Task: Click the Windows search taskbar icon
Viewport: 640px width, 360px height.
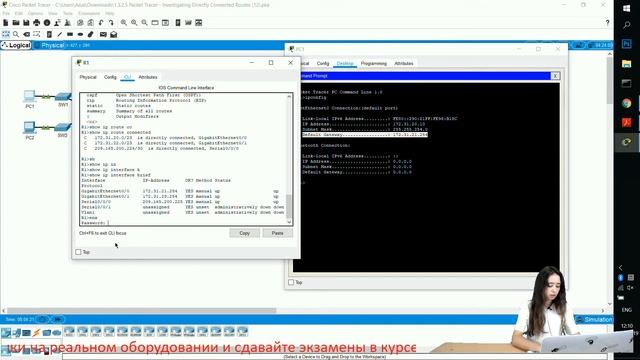Action: tap(627, 25)
